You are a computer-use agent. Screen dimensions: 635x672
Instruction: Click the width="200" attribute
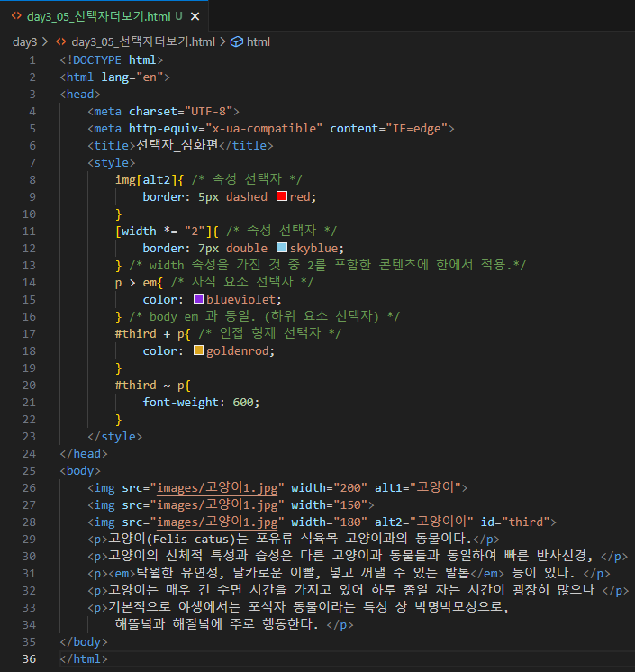(x=329, y=487)
